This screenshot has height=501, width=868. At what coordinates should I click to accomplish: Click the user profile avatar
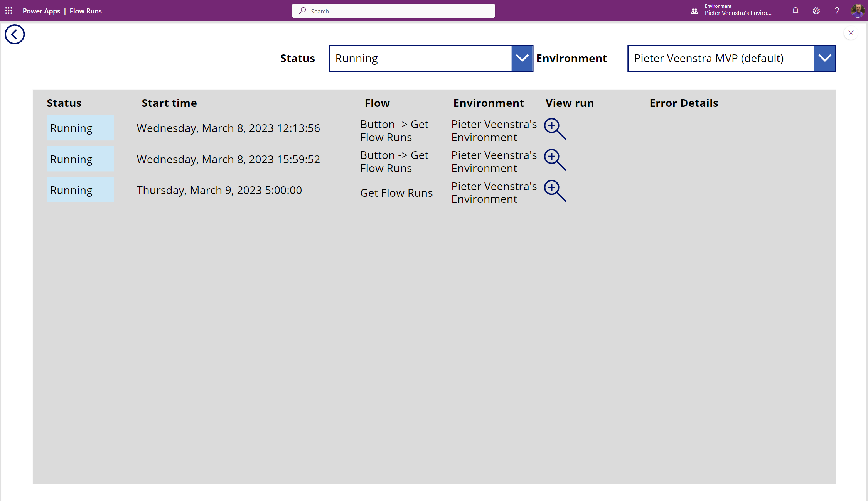[857, 11]
